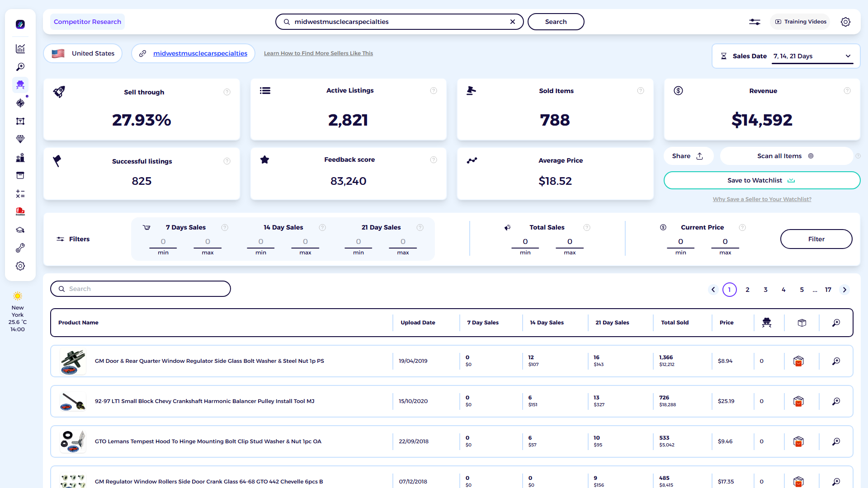Image resolution: width=868 pixels, height=488 pixels.
Task: Open the filter sliders icon in header
Action: (x=755, y=22)
